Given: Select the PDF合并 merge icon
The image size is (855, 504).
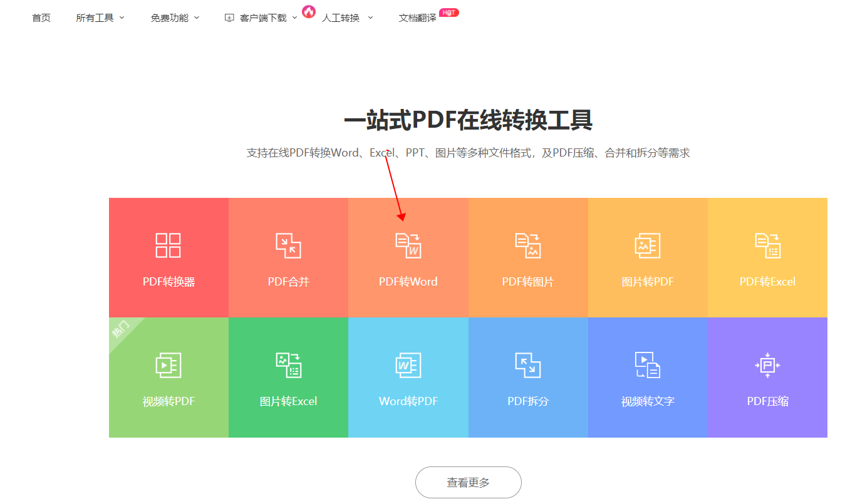Looking at the screenshot, I should (x=289, y=245).
